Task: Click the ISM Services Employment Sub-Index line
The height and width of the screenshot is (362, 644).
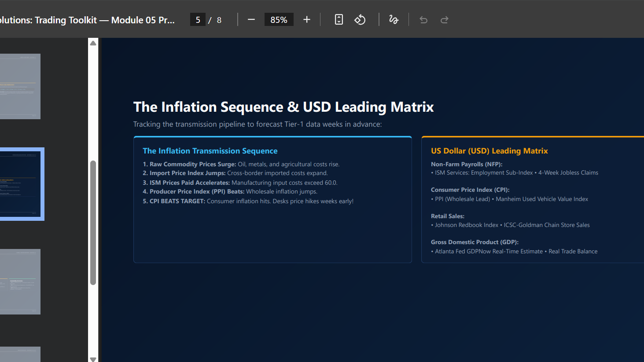Action: [x=515, y=172]
